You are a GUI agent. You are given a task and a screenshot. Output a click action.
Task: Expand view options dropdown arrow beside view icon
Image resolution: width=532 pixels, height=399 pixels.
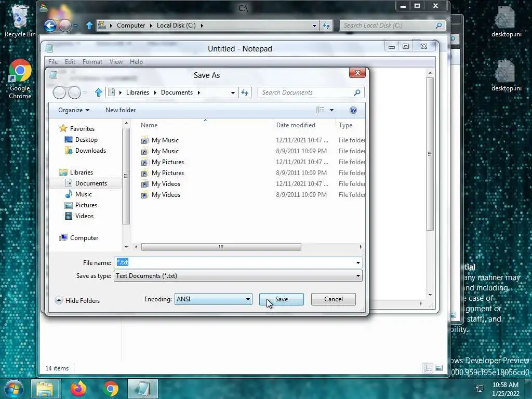(331, 110)
